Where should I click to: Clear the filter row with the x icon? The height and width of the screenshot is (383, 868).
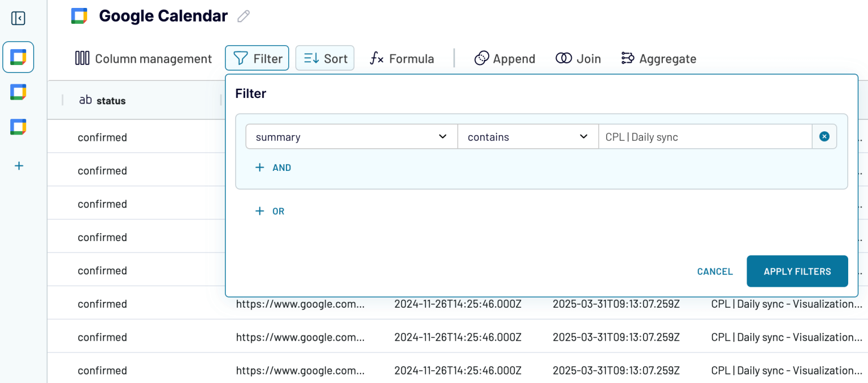pyautogui.click(x=824, y=136)
